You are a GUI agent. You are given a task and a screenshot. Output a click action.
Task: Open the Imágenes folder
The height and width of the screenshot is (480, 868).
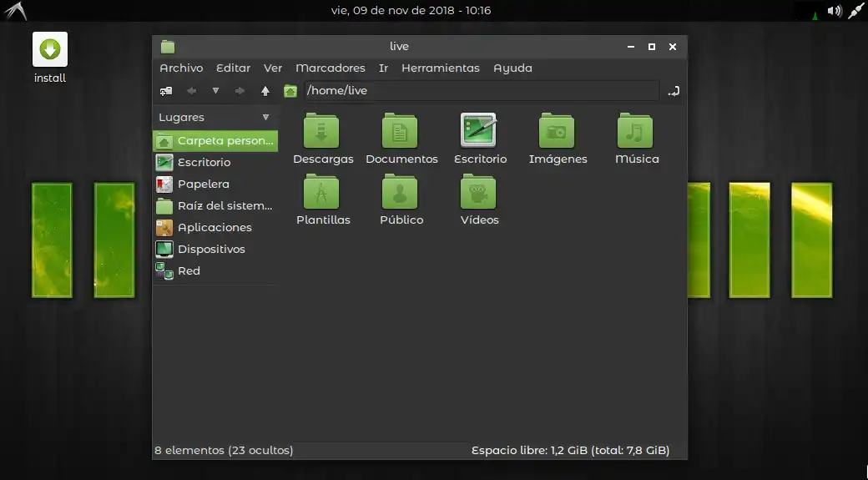click(x=557, y=139)
